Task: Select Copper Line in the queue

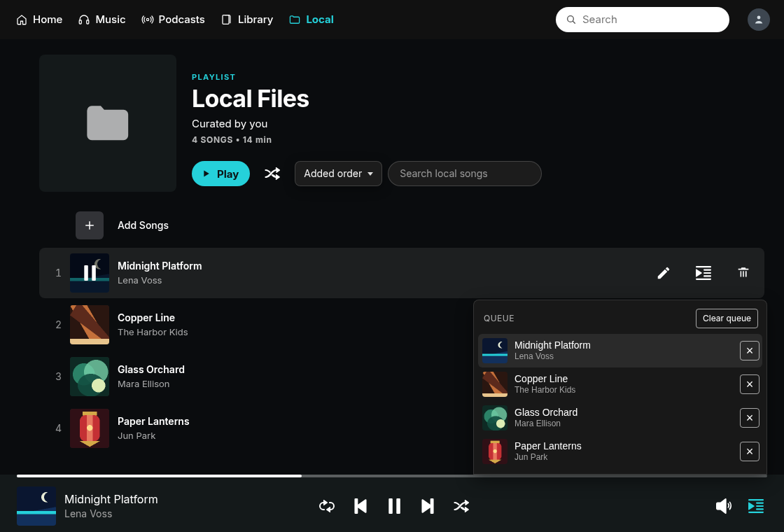Action: (x=620, y=384)
